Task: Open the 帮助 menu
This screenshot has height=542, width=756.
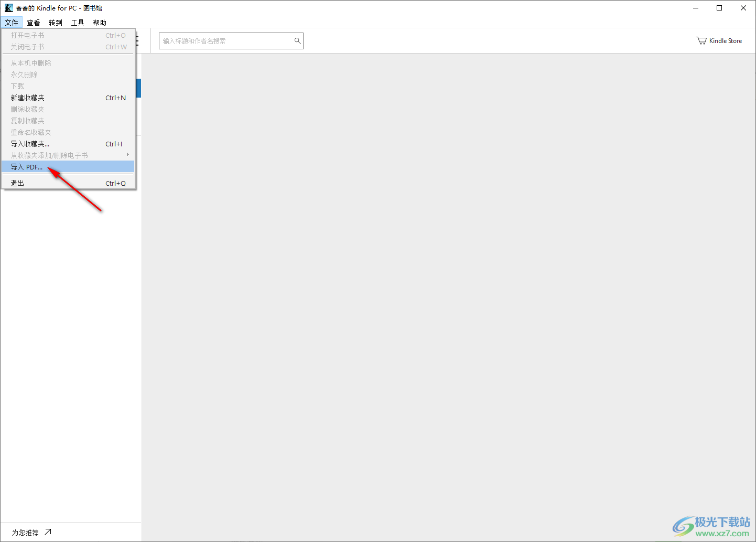Action: [100, 23]
